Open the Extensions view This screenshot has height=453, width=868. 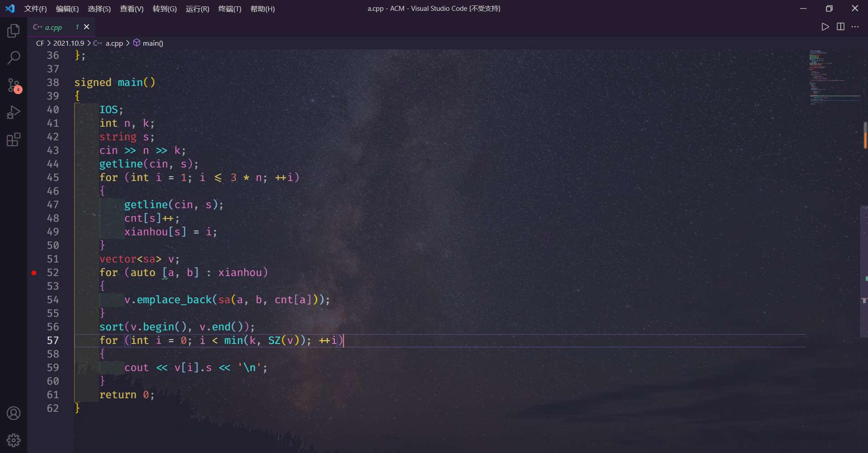(x=14, y=139)
